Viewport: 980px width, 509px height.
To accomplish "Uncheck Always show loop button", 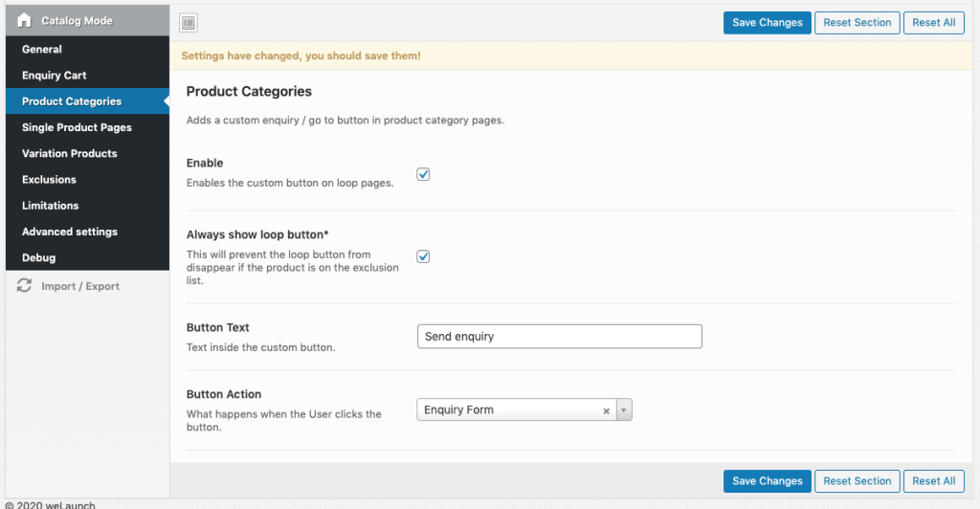I will pyautogui.click(x=423, y=256).
